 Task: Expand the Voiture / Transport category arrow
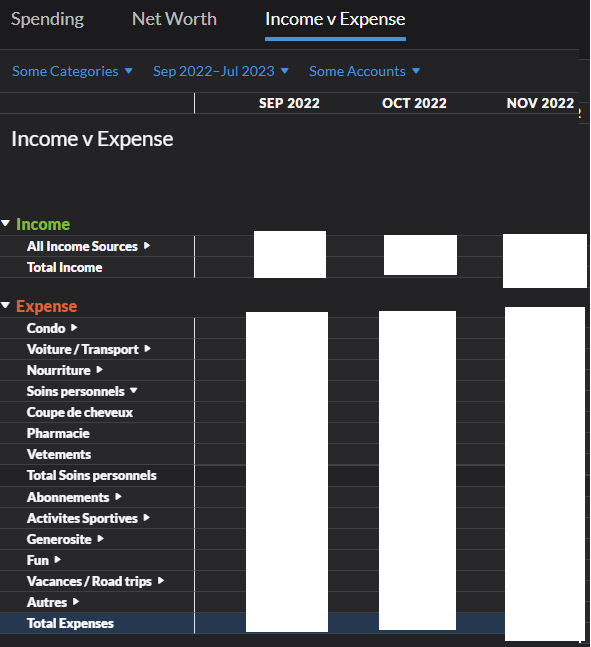[x=147, y=349]
